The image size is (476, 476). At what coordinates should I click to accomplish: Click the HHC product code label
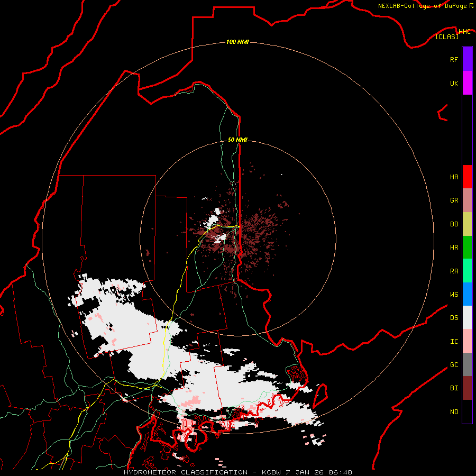tap(464, 31)
